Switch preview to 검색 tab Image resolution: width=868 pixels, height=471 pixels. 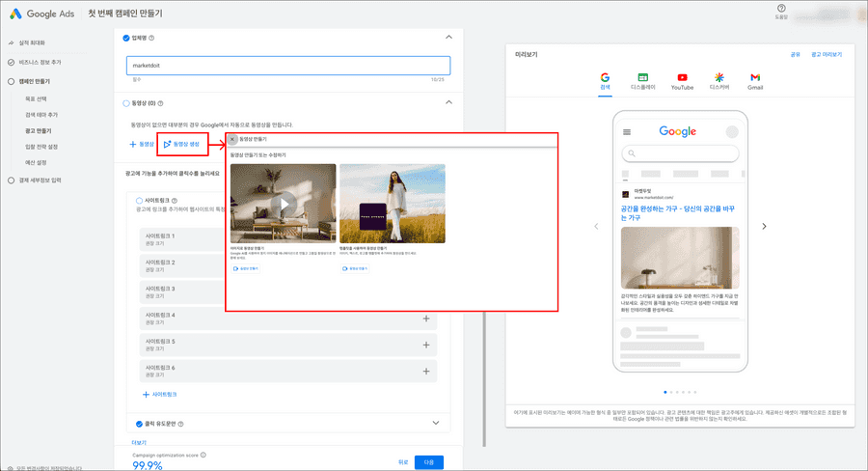click(x=605, y=81)
